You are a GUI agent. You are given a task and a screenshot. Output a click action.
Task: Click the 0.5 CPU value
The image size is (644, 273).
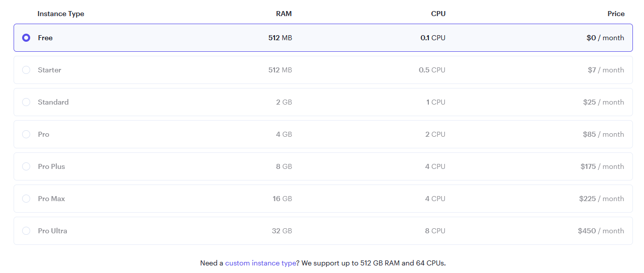432,70
